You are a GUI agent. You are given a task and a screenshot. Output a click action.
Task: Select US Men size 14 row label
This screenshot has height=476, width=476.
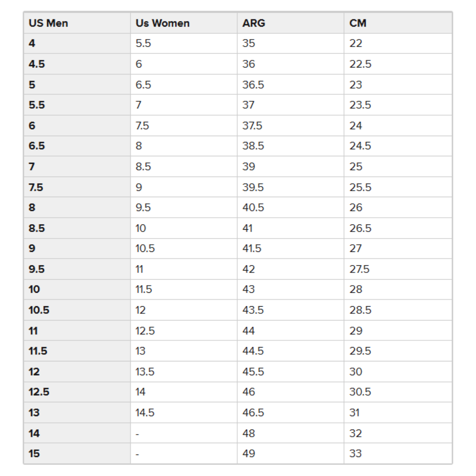pyautogui.click(x=77, y=433)
